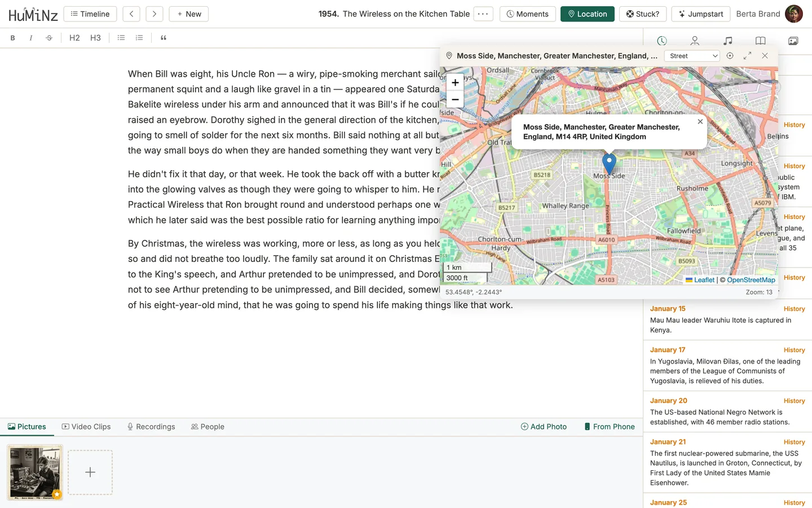Create a New story
This screenshot has height=508, width=812.
[189, 14]
